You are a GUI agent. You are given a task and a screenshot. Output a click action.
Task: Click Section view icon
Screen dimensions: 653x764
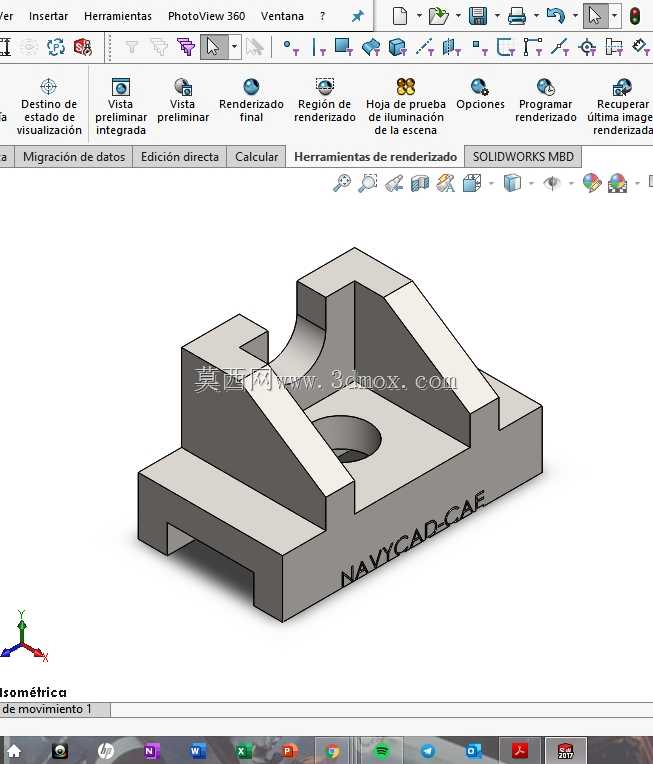click(x=420, y=183)
